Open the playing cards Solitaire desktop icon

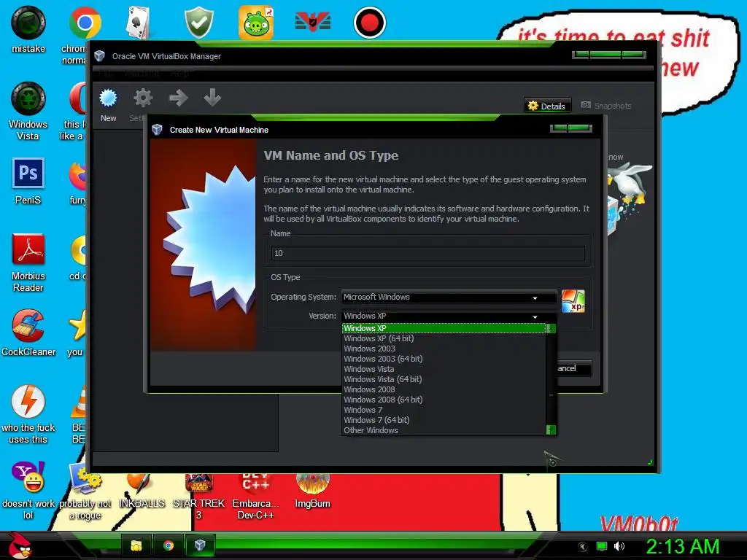click(x=138, y=23)
